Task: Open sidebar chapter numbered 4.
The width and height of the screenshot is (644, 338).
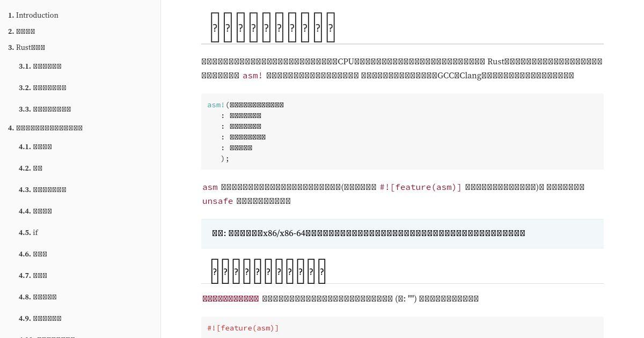Action: 45,128
